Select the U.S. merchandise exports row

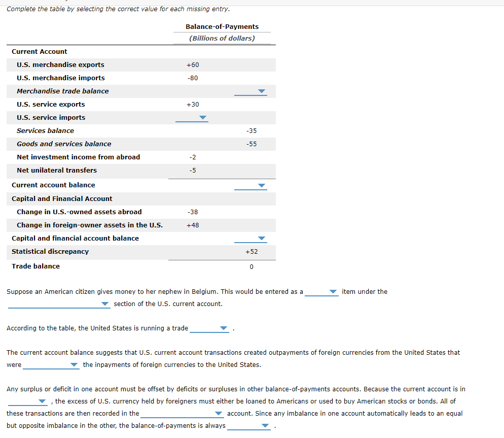pyautogui.click(x=60, y=65)
